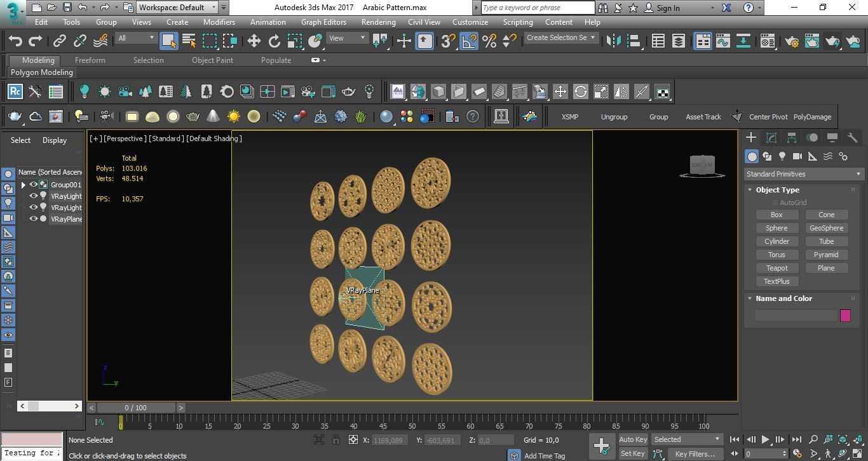This screenshot has width=868, height=461.
Task: Select the Cameras category icon
Action: click(797, 156)
